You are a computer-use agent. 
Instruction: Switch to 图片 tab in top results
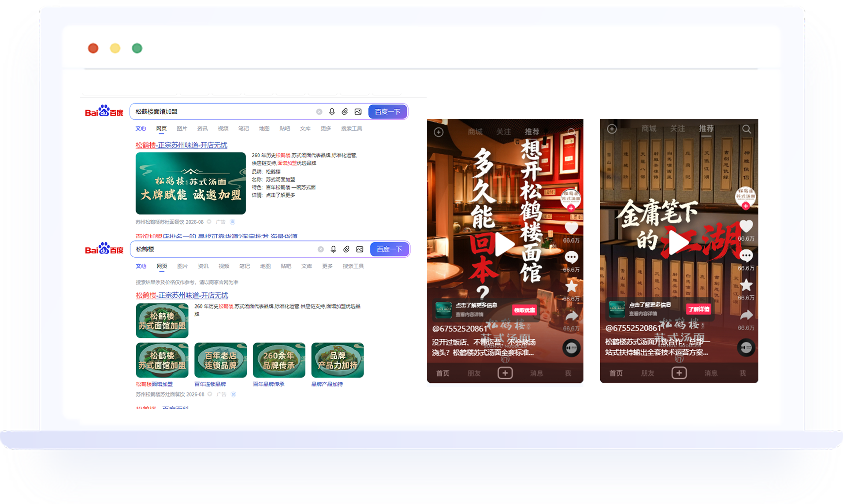(x=182, y=129)
